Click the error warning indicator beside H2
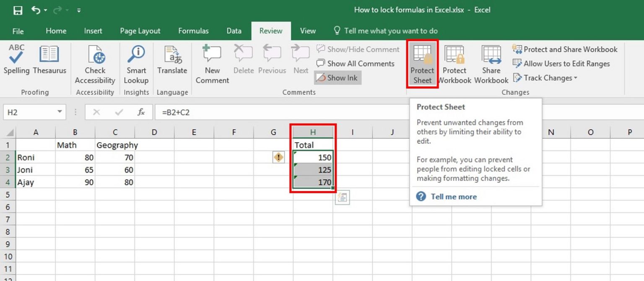The height and width of the screenshot is (281, 644). click(x=278, y=158)
